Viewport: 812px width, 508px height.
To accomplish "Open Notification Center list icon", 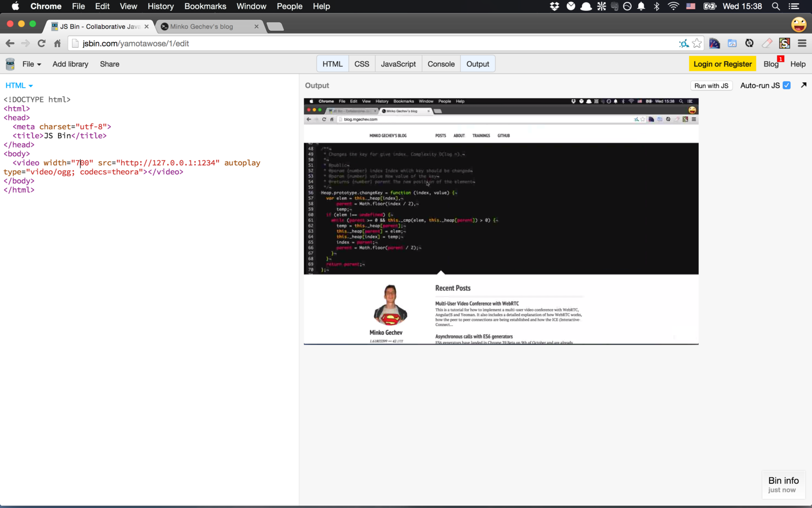I will 794,6.
